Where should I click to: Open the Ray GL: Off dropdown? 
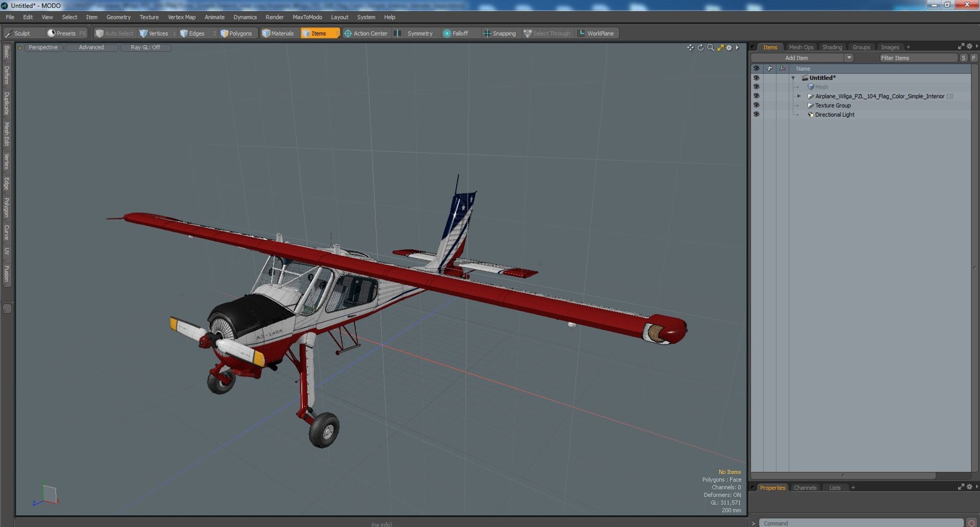coord(145,47)
